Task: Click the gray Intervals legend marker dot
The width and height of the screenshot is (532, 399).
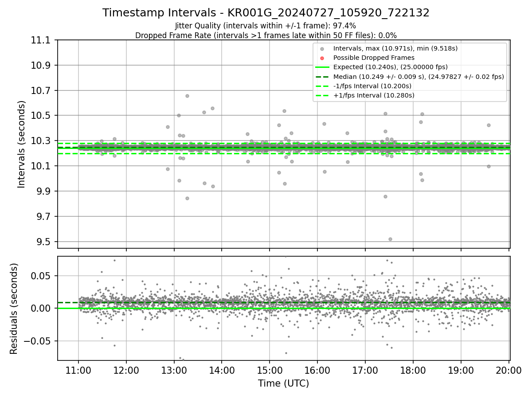Action: click(322, 48)
